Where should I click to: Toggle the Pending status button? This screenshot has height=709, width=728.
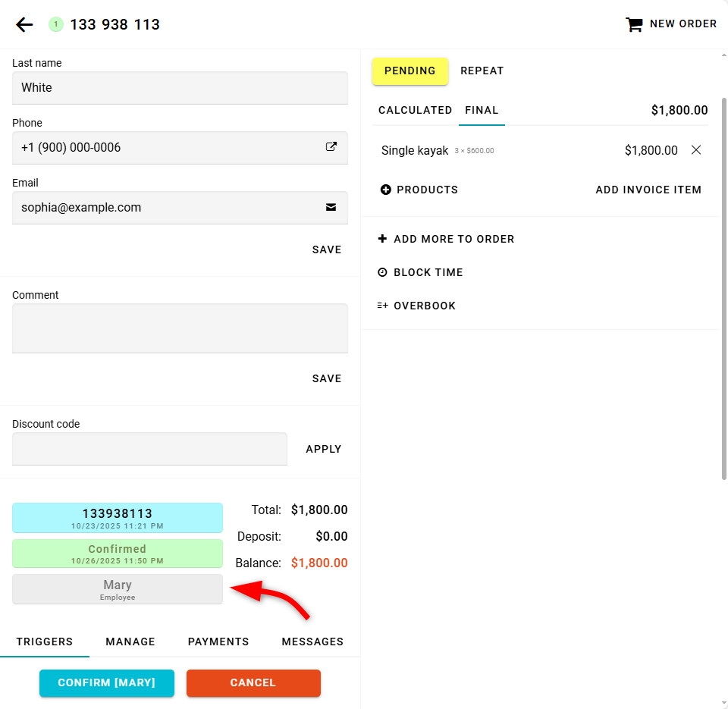coord(409,71)
